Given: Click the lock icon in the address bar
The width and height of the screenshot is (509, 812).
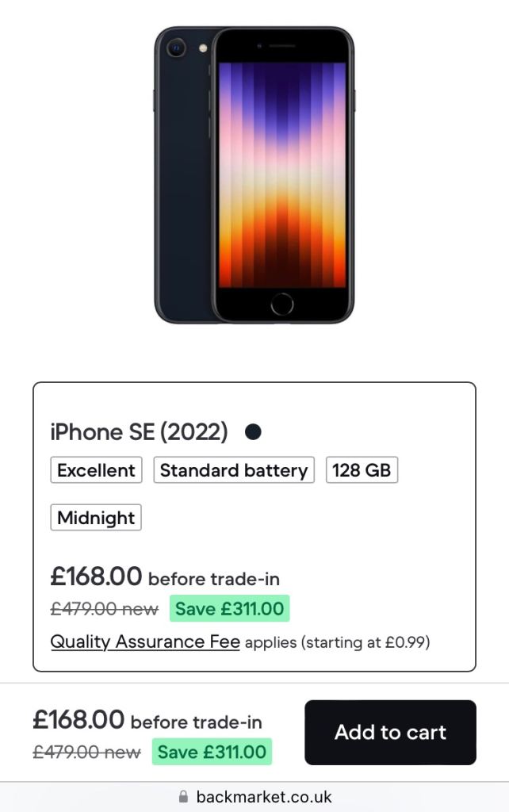Looking at the screenshot, I should (x=184, y=797).
